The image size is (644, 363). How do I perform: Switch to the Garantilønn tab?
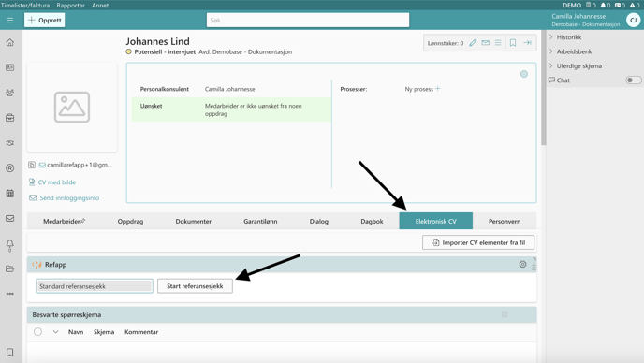click(260, 221)
